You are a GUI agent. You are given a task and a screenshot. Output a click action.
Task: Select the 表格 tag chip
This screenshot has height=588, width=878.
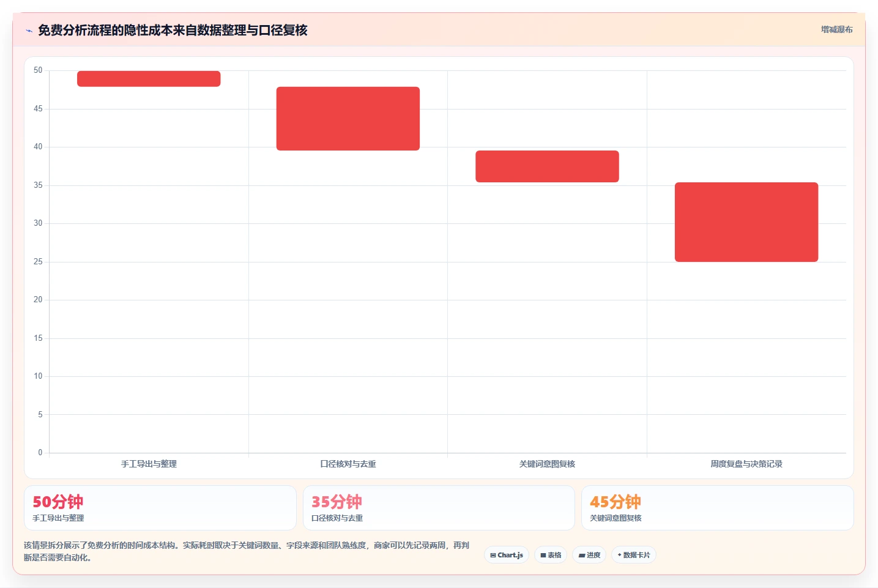(551, 555)
